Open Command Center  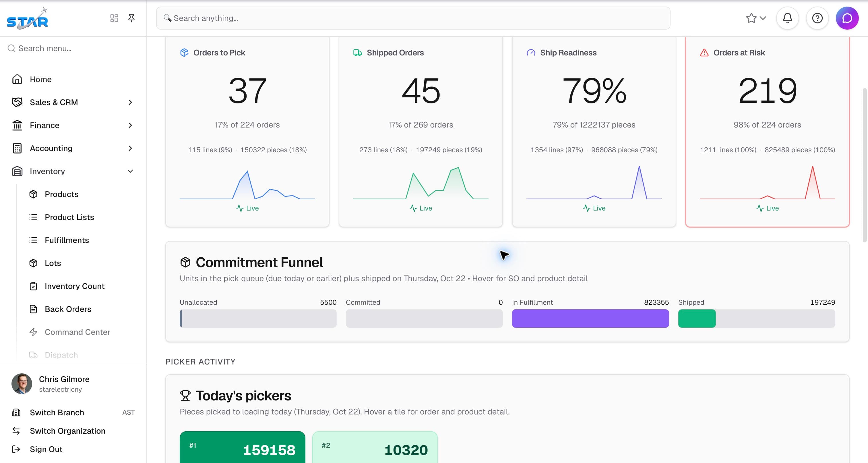pos(77,332)
